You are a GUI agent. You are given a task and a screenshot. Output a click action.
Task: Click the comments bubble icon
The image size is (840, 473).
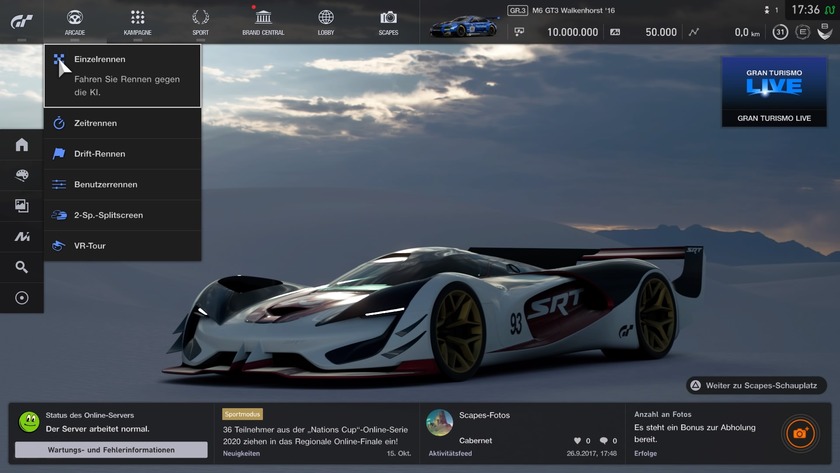click(x=604, y=441)
